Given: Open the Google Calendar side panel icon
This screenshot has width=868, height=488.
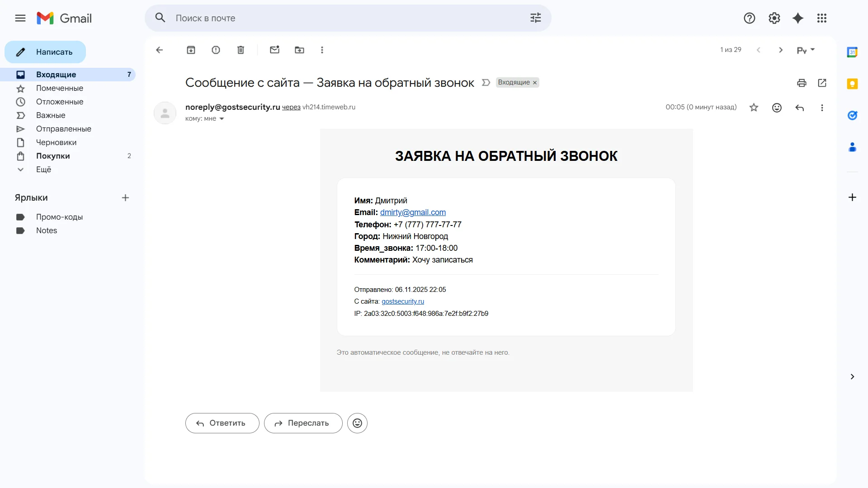Looking at the screenshot, I should pos(852,52).
